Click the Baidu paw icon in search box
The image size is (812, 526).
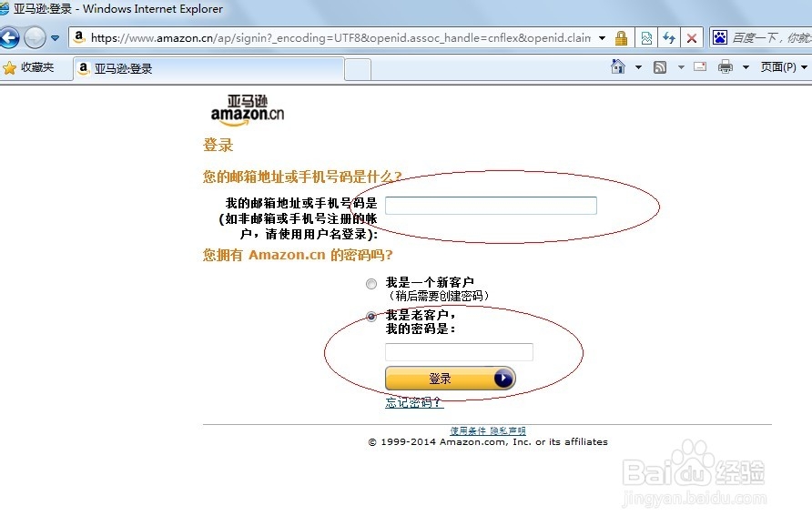(x=720, y=38)
